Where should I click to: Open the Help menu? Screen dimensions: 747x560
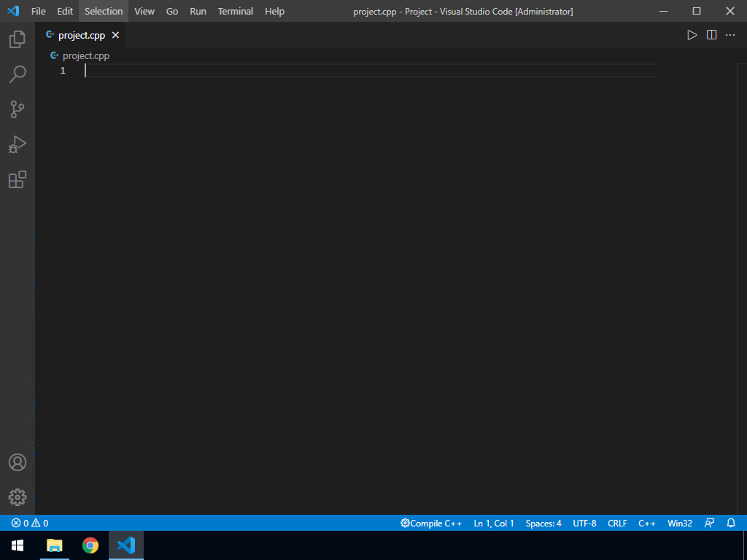click(x=274, y=11)
